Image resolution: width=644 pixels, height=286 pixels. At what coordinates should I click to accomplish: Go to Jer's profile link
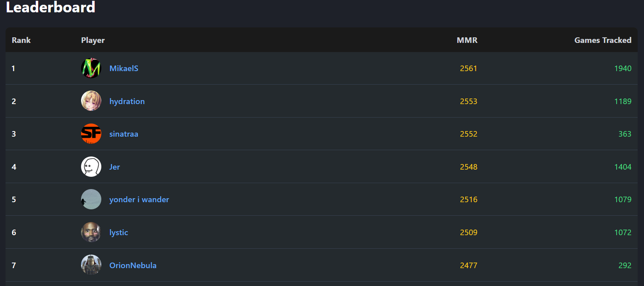114,167
